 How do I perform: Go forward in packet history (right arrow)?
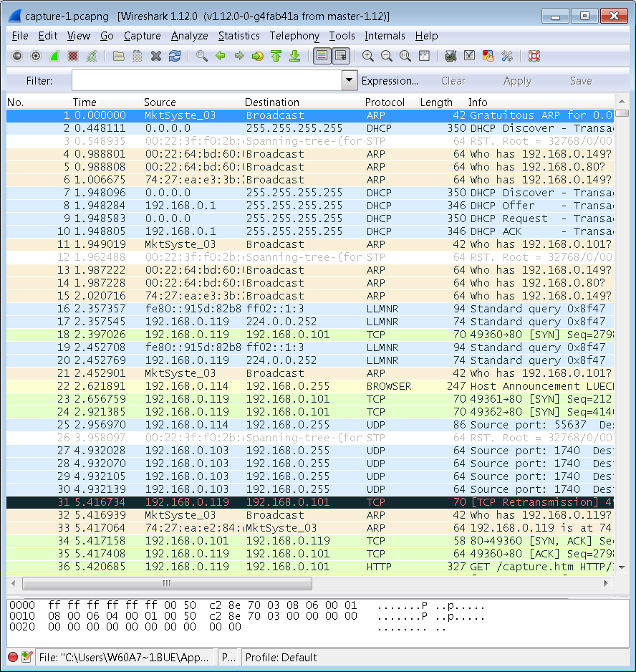tap(239, 56)
